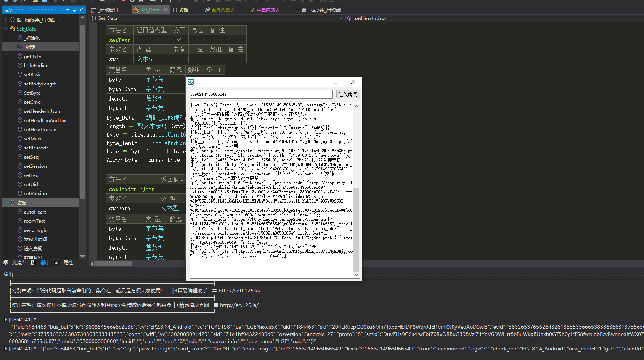644x360 pixels.
Task: Click send_login method cube icon
Action: [x=20, y=230]
